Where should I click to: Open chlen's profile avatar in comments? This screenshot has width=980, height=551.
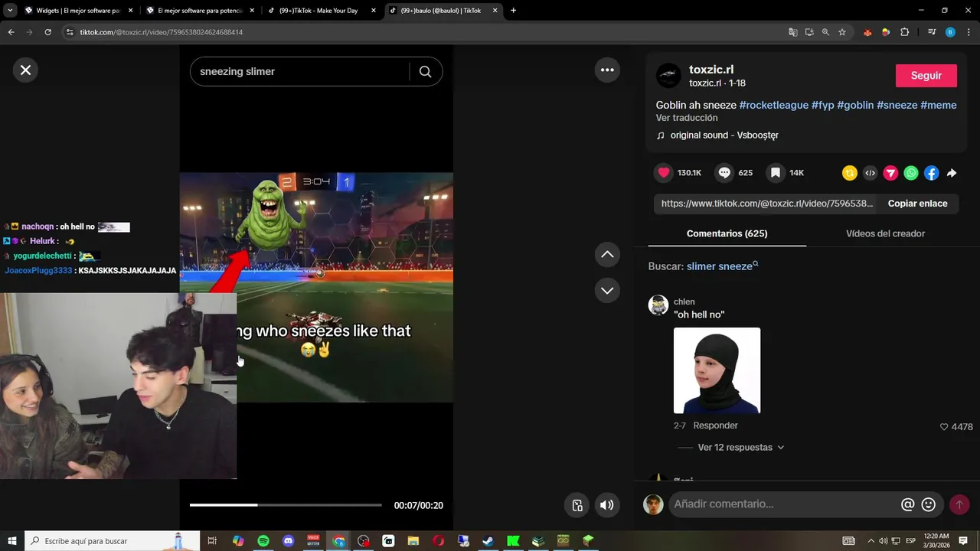tap(658, 305)
